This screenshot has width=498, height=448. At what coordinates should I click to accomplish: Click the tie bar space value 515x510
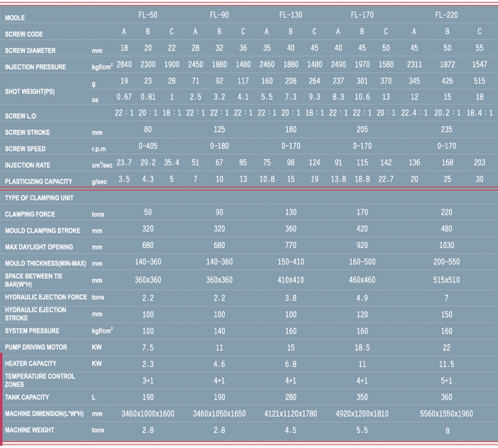(x=446, y=280)
